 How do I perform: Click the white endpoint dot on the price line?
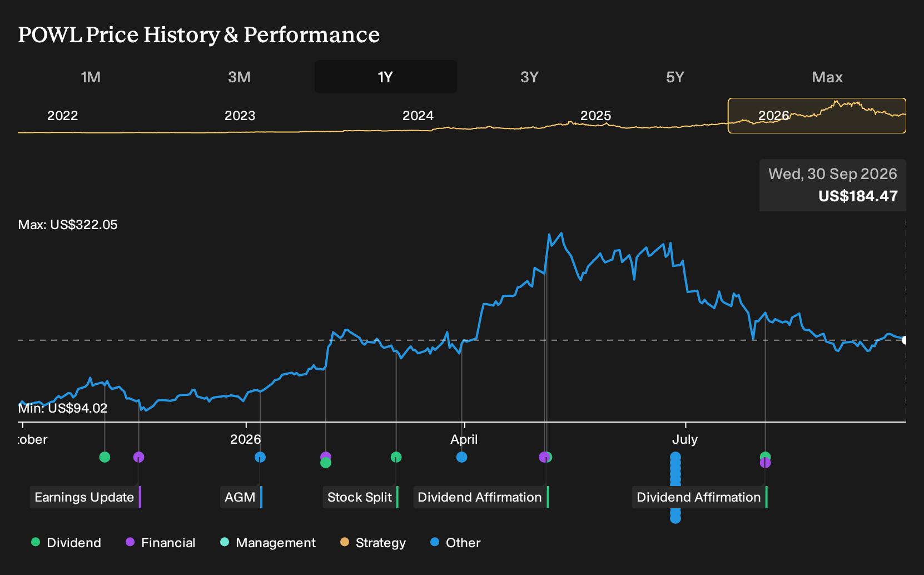[x=905, y=340]
